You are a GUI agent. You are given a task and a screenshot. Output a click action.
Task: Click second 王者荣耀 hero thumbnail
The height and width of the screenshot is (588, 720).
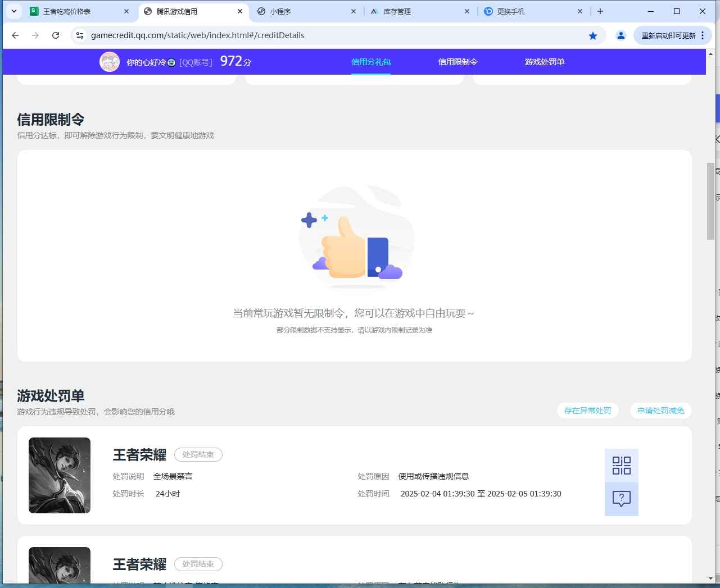pos(60,565)
